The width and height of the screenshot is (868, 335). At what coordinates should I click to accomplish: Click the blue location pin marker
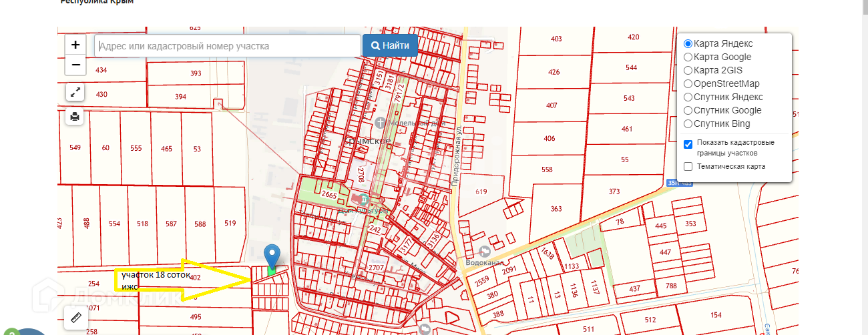point(272,256)
